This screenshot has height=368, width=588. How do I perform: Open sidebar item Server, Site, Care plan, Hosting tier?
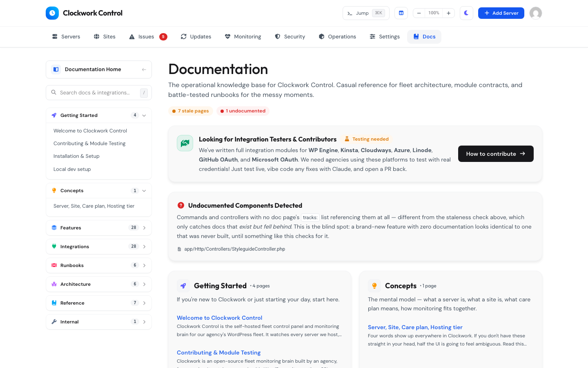94,206
